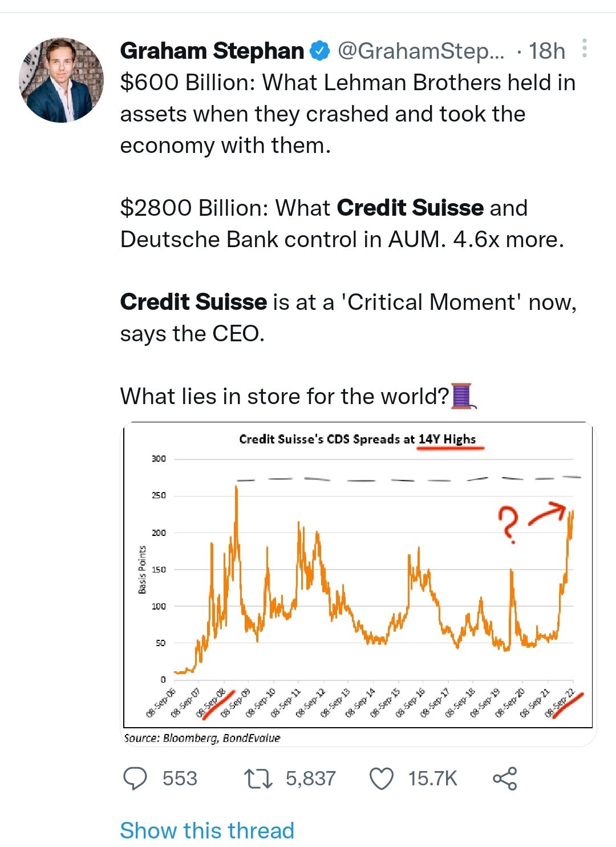The image size is (616, 847).
Task: Click the 553 replies count
Action: coord(180,779)
